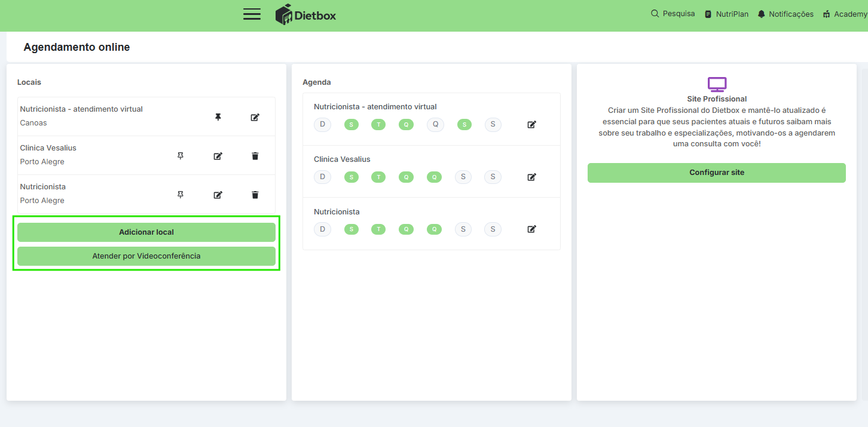
Task: Click the 'Locais' panel heading
Action: tap(29, 82)
